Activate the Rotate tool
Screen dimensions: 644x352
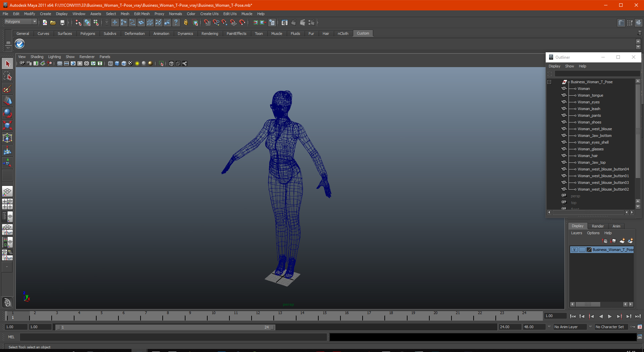coord(7,113)
